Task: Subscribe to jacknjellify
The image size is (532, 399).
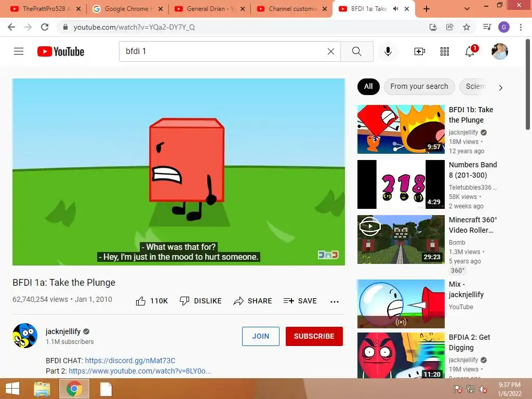Action: [x=314, y=336]
